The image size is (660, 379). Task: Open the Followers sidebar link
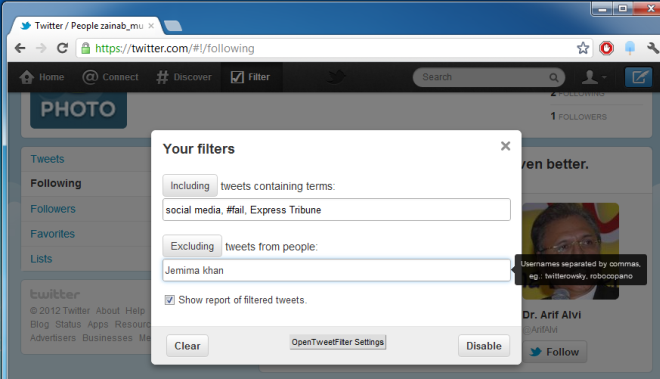pos(53,209)
